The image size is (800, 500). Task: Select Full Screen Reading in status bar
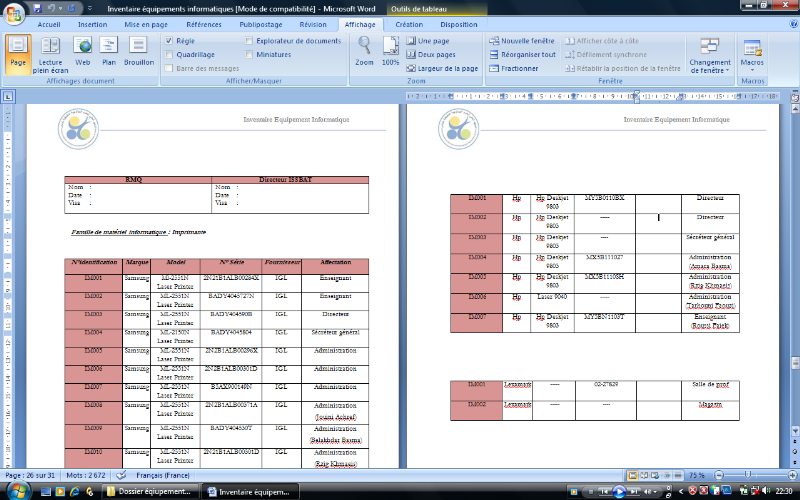(644, 475)
